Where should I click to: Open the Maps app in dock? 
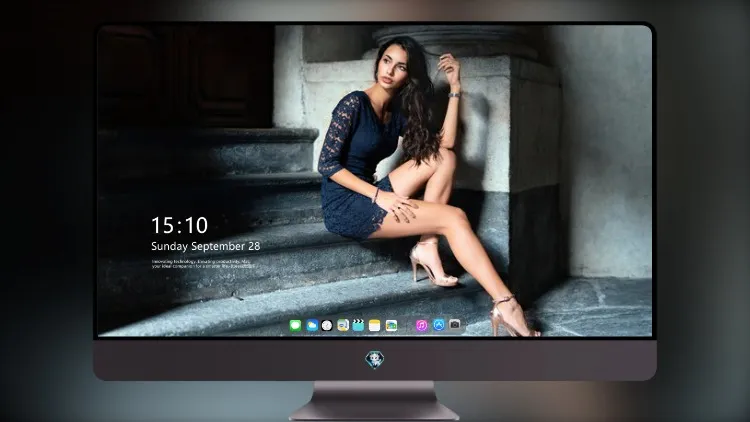coord(343,326)
